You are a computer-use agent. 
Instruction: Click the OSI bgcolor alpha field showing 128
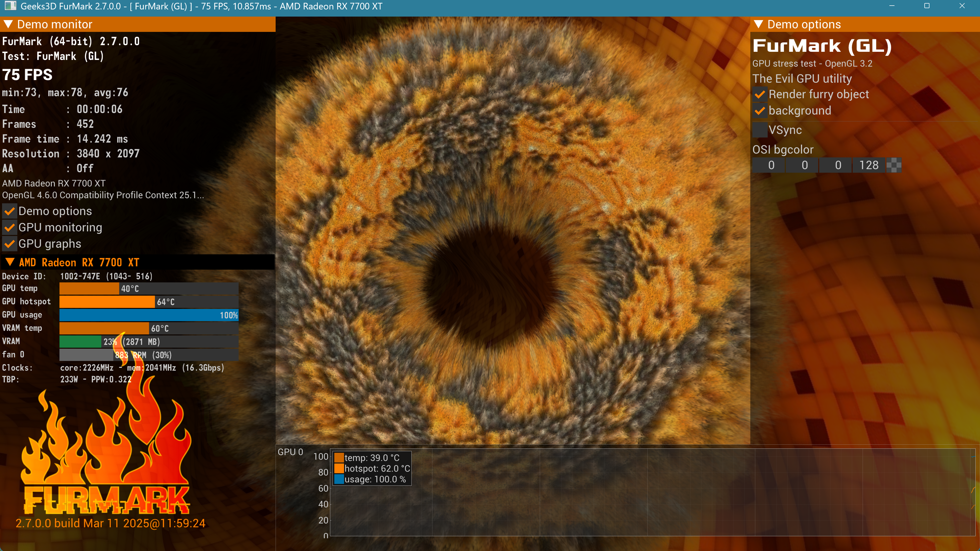pos(868,165)
